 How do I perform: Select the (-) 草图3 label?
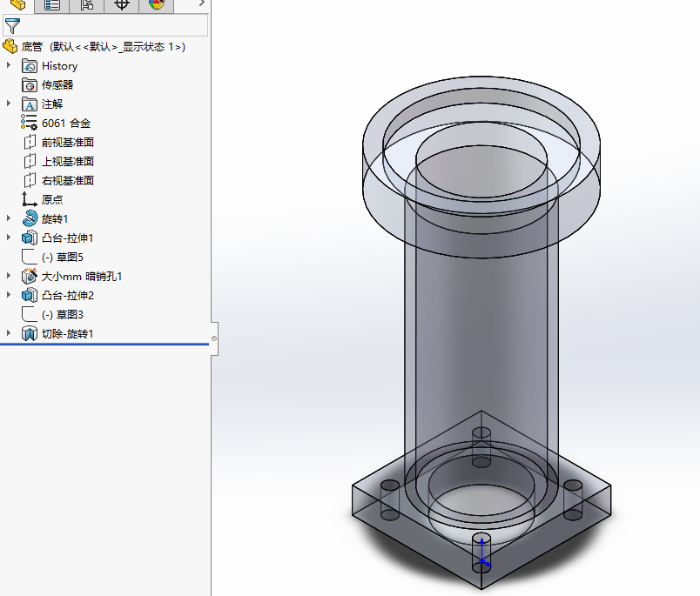[63, 315]
